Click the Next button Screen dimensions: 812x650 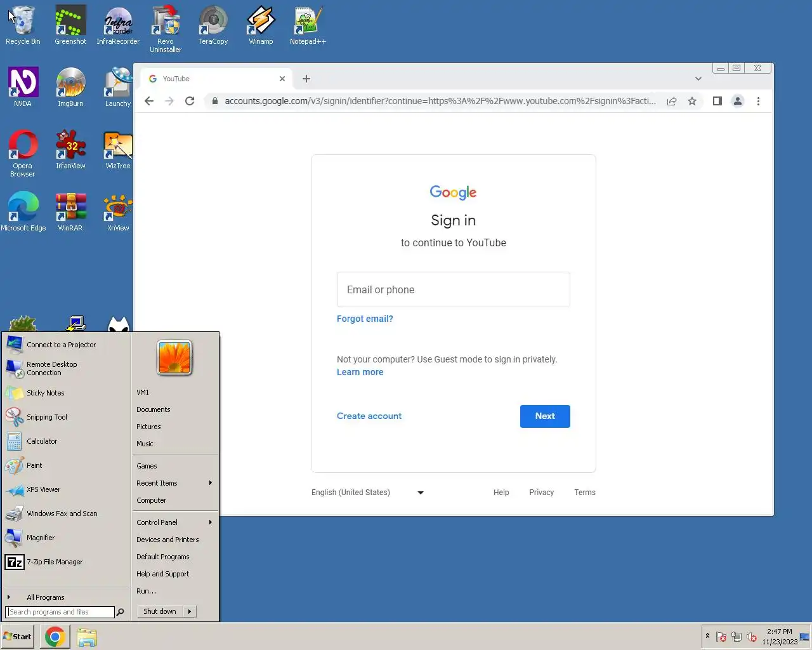[x=545, y=416]
